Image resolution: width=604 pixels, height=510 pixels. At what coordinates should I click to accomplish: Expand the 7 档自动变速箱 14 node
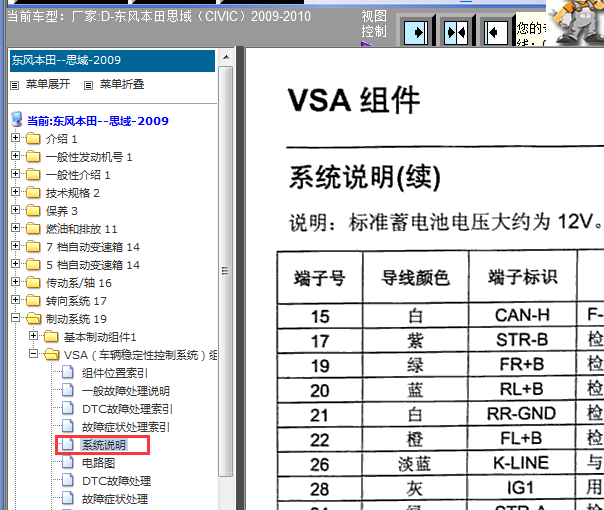[x=15, y=246]
